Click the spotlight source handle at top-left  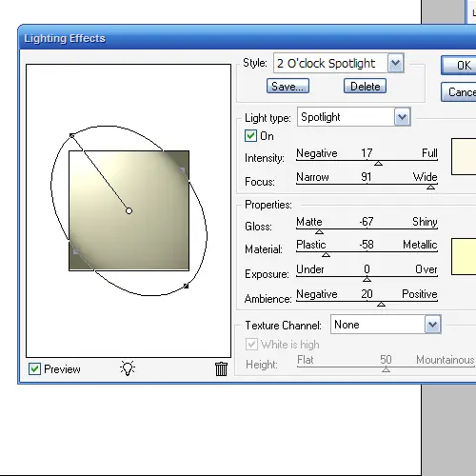point(72,136)
